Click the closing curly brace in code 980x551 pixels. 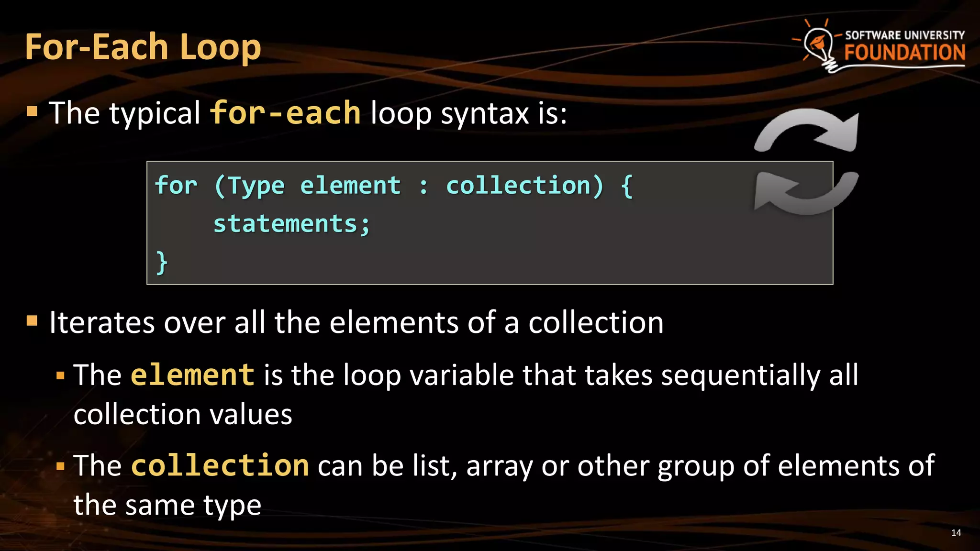pos(162,262)
